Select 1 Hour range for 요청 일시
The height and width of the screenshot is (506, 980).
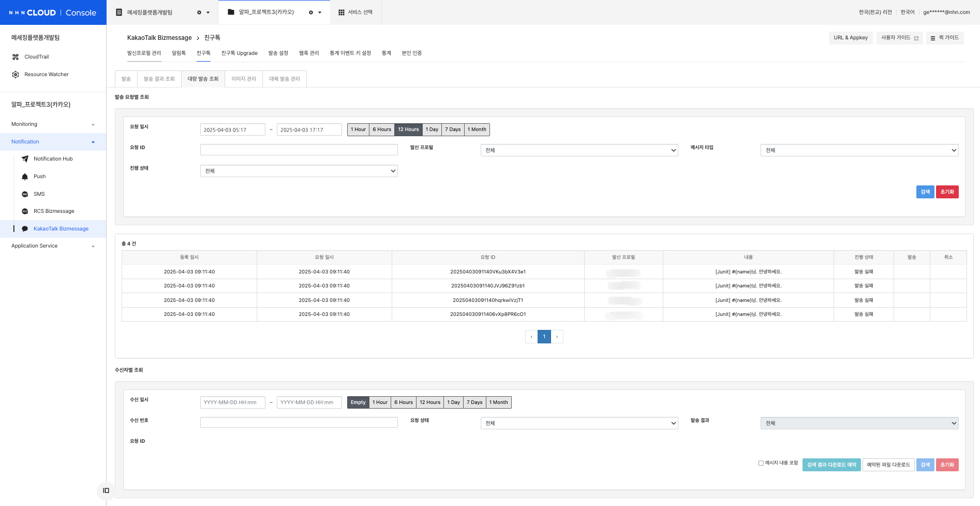click(x=358, y=129)
